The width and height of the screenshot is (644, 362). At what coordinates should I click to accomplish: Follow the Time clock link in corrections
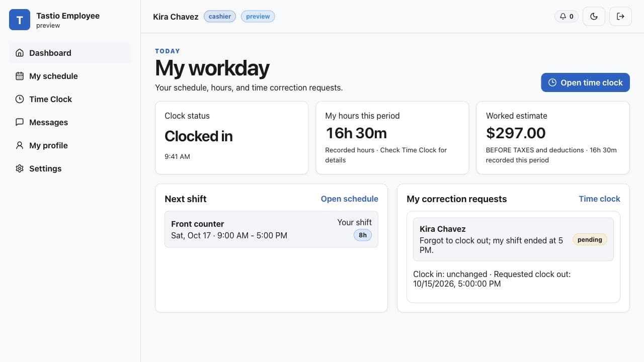pyautogui.click(x=599, y=199)
